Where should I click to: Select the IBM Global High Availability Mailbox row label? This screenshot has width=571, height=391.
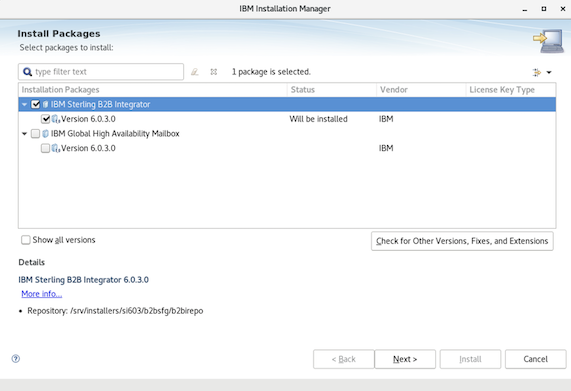[115, 134]
